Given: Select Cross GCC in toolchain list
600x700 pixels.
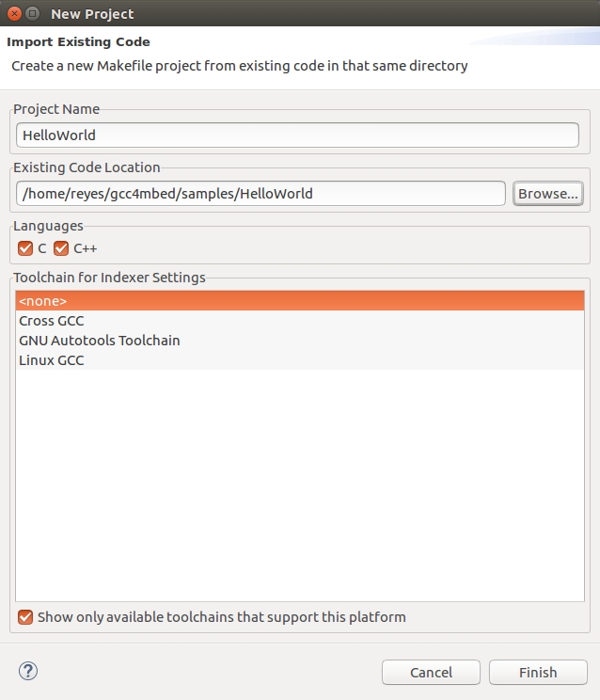Looking at the screenshot, I should [52, 321].
